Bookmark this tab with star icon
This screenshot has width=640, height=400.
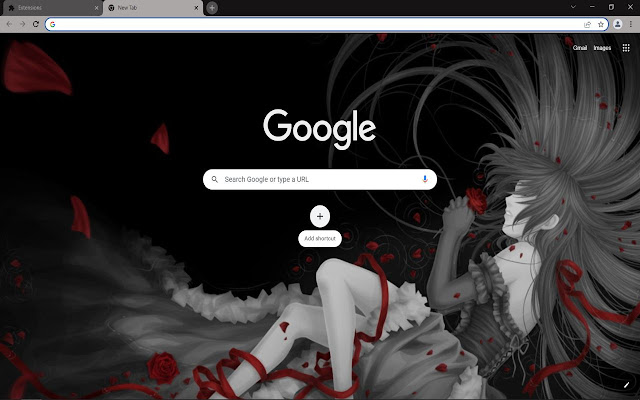[600, 24]
